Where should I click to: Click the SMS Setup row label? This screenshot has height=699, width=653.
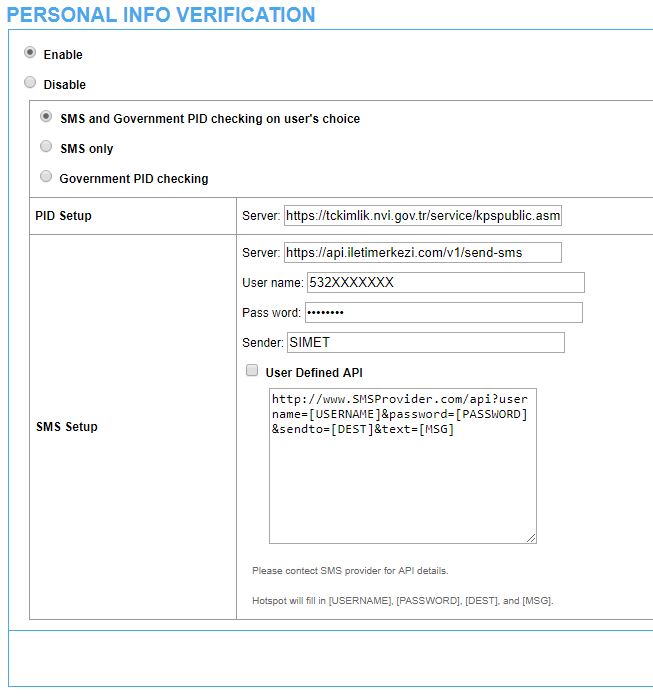tap(67, 427)
